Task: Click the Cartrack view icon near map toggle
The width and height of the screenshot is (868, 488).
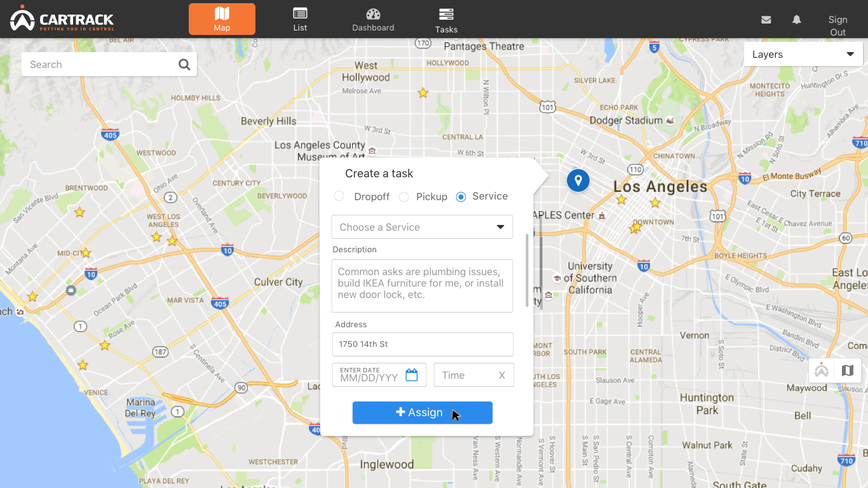Action: 822,370
